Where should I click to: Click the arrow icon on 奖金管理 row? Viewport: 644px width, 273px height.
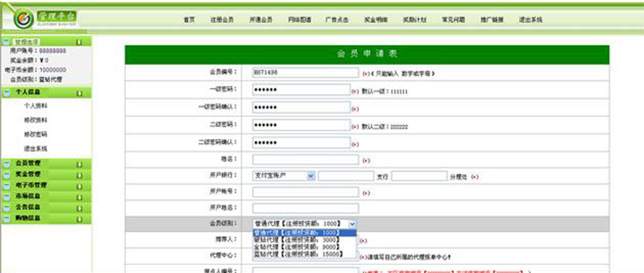[x=79, y=175]
